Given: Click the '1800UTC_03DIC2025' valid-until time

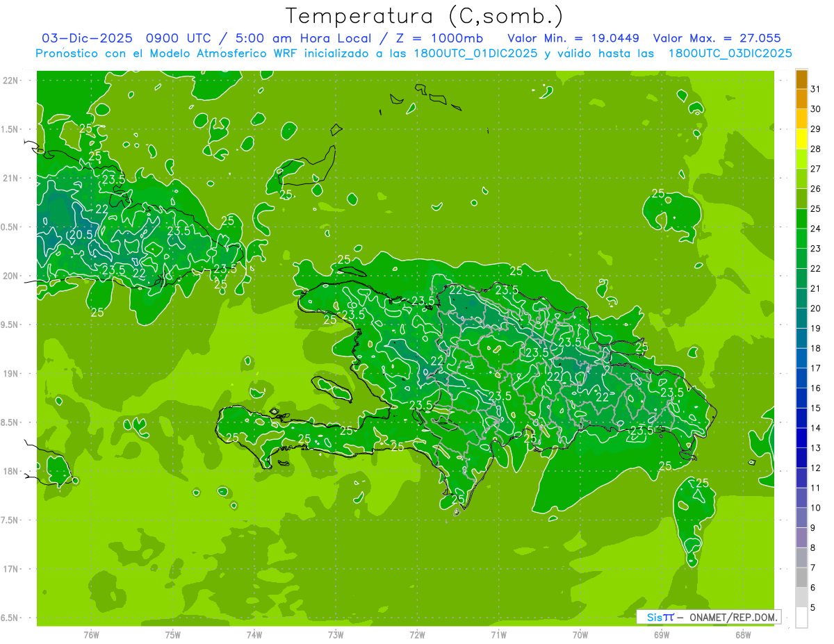Looking at the screenshot, I should click(730, 53).
